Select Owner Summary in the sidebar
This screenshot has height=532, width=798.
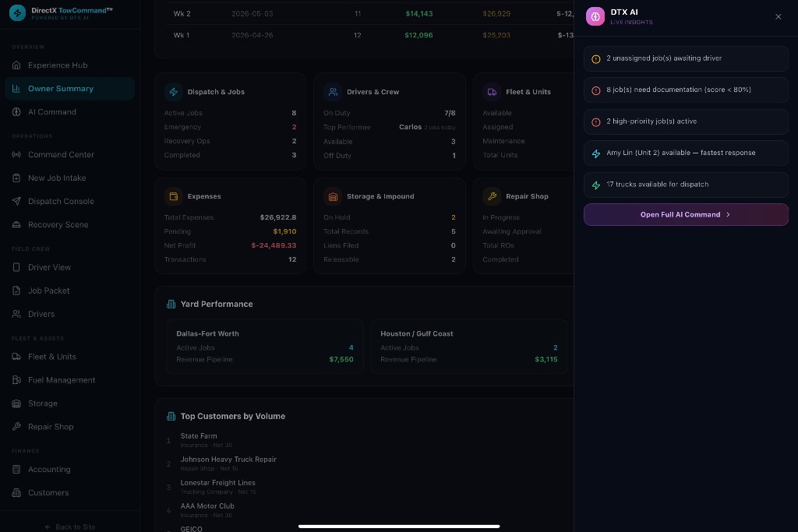(x=69, y=89)
